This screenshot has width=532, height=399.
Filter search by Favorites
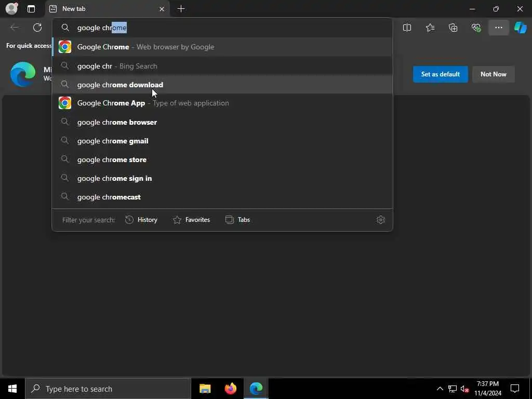pyautogui.click(x=191, y=220)
